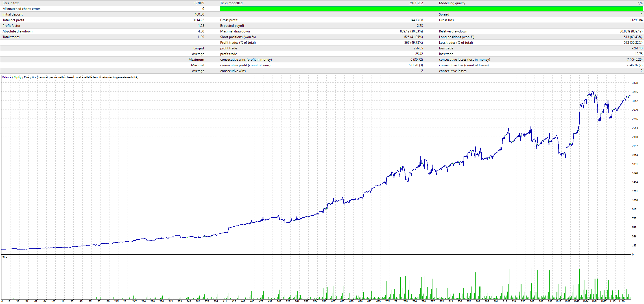The image size is (644, 304).
Task: Click the "Maximum" row header
Action: coord(196,60)
